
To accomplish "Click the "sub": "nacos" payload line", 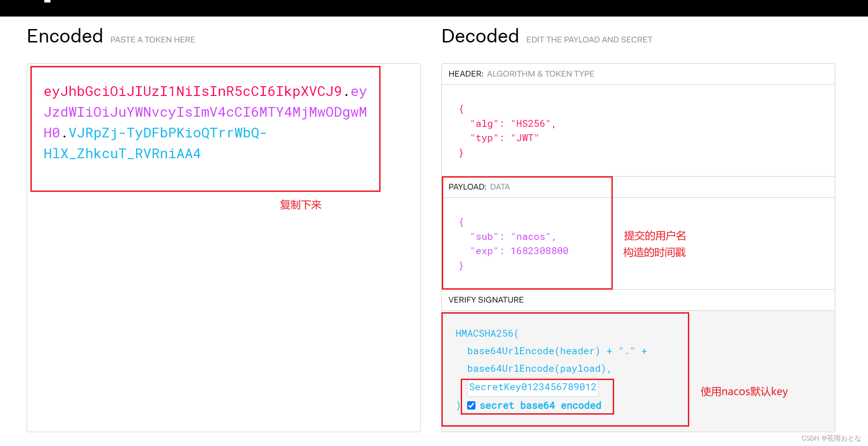I will click(513, 237).
